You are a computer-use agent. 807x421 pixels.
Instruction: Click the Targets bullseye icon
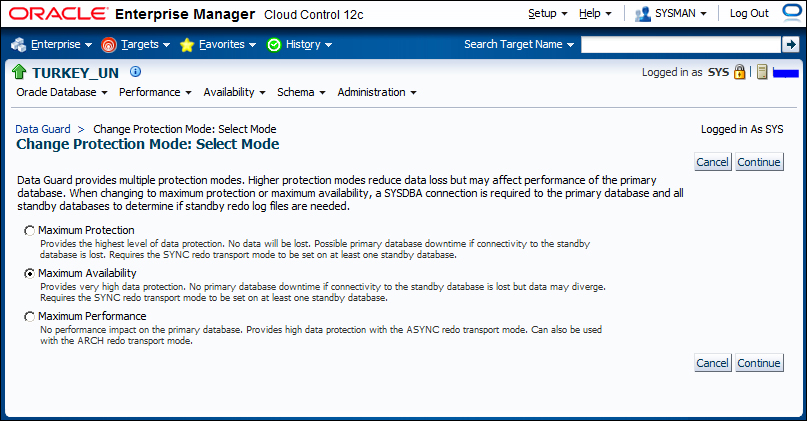pyautogui.click(x=109, y=45)
